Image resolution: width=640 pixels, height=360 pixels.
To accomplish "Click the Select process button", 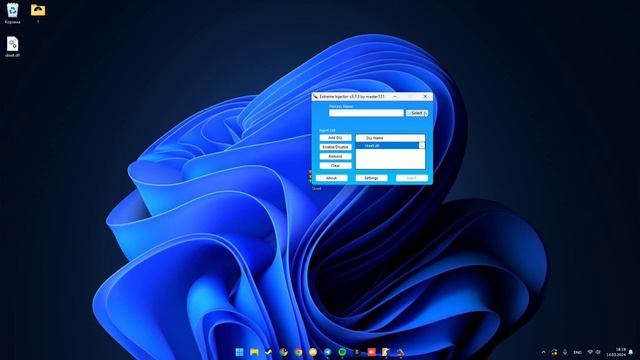I will tap(417, 113).
